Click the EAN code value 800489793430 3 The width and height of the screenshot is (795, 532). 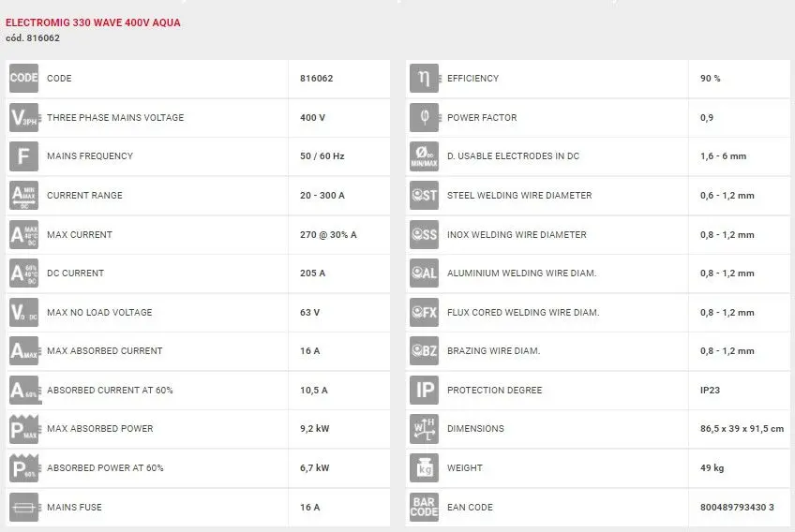737,508
